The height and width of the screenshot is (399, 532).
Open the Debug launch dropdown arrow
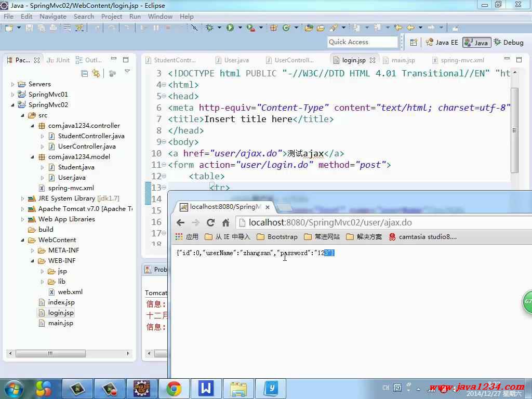219,28
